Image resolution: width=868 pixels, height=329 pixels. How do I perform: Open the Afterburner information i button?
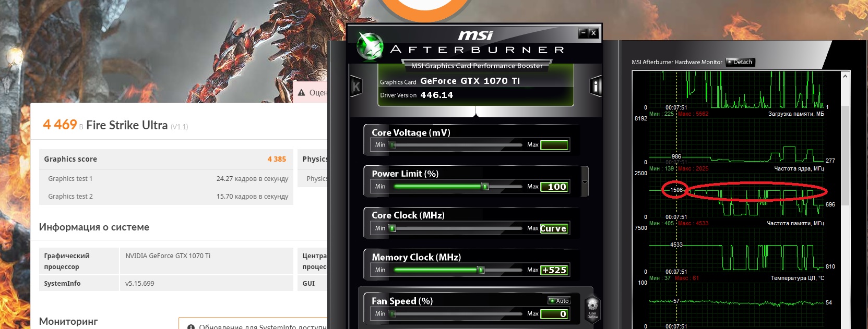[x=596, y=86]
